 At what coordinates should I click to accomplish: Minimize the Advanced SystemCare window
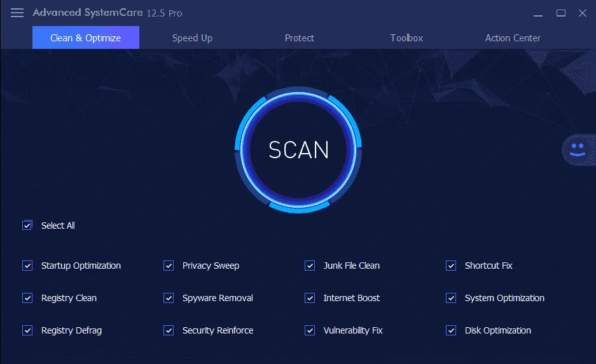pos(538,14)
